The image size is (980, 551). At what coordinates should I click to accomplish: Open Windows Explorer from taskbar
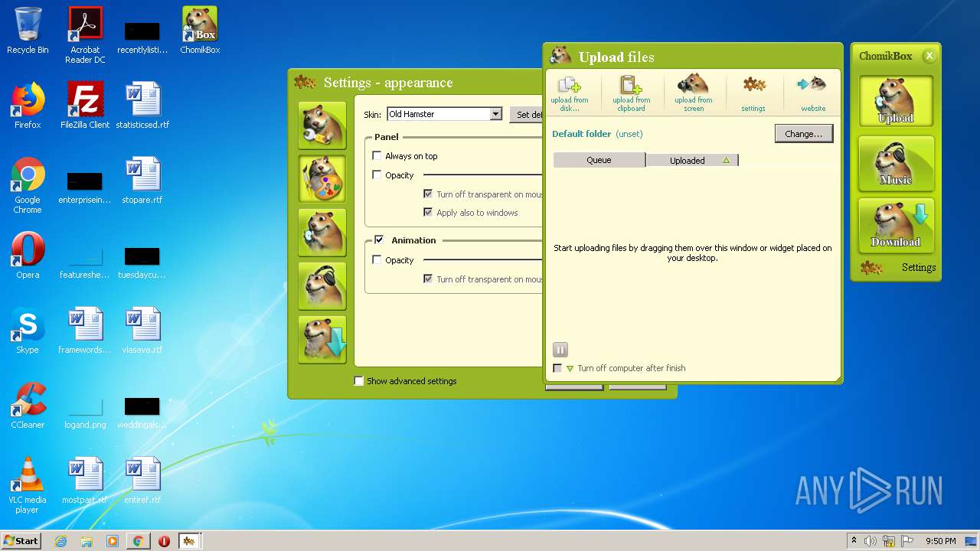tap(87, 541)
